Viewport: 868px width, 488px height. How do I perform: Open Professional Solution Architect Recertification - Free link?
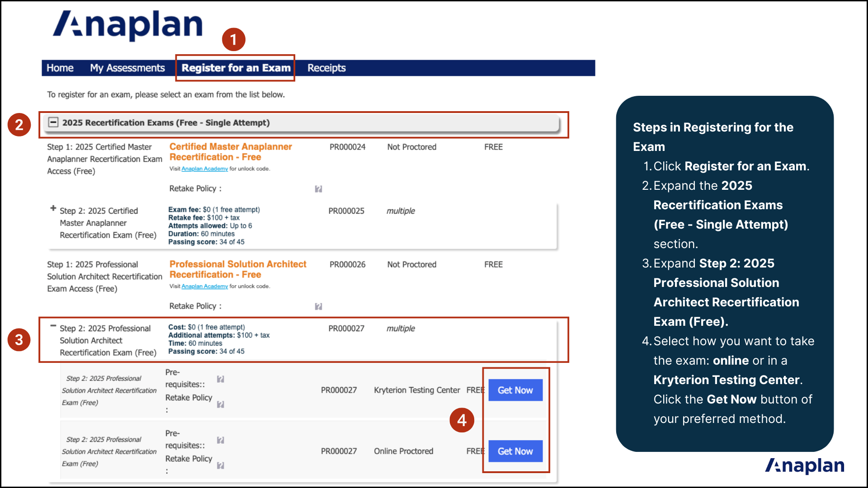pos(238,269)
